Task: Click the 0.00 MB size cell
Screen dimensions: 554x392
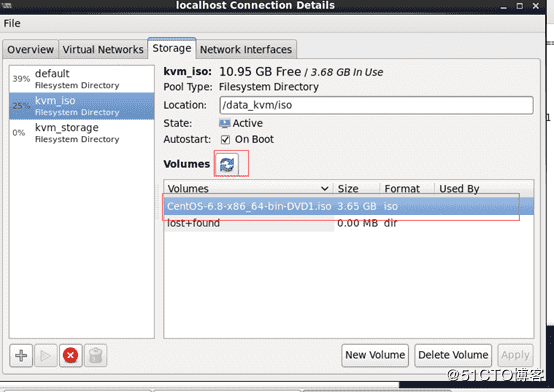Action: (x=357, y=223)
